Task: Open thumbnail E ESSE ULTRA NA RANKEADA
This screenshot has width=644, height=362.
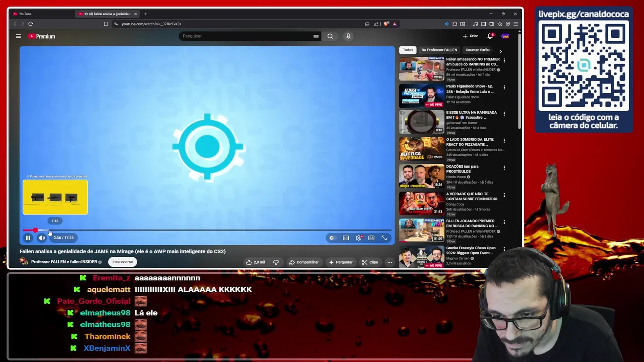Action: click(422, 122)
